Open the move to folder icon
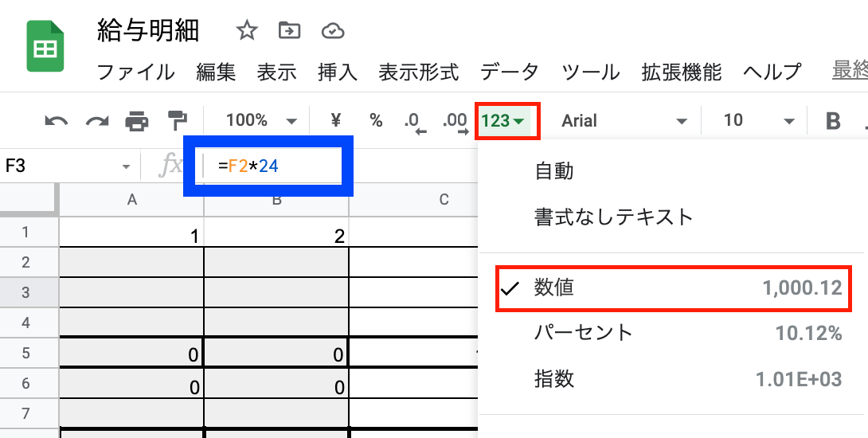The height and width of the screenshot is (438, 868). point(290,30)
